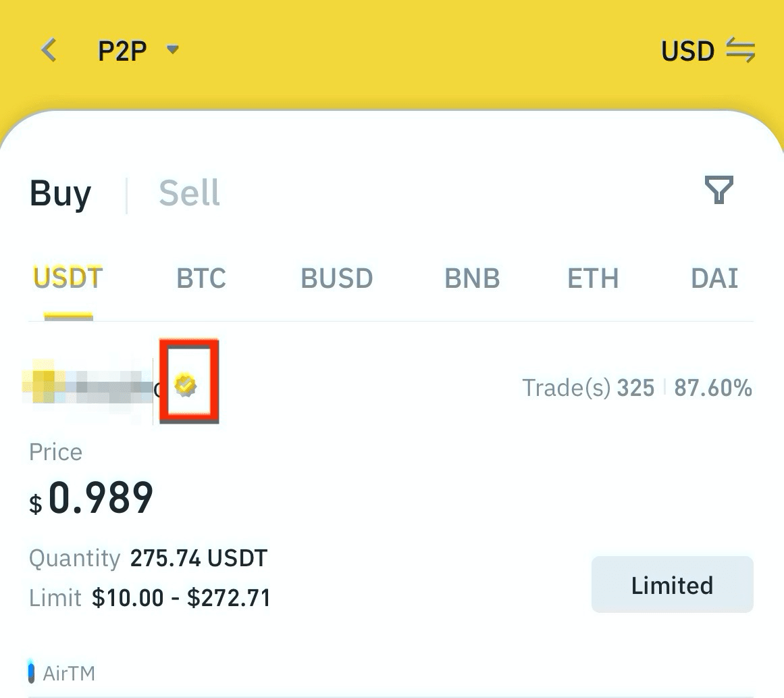Open the filter funnel icon

pyautogui.click(x=718, y=190)
